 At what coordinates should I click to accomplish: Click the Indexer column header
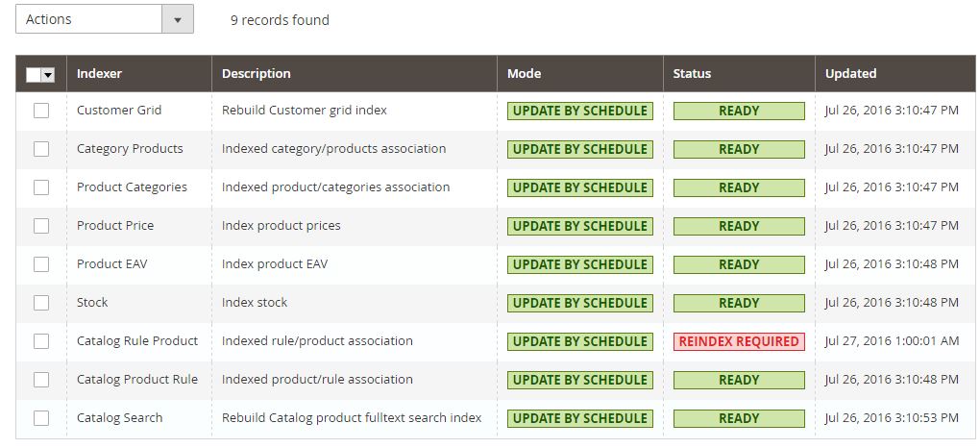click(99, 74)
